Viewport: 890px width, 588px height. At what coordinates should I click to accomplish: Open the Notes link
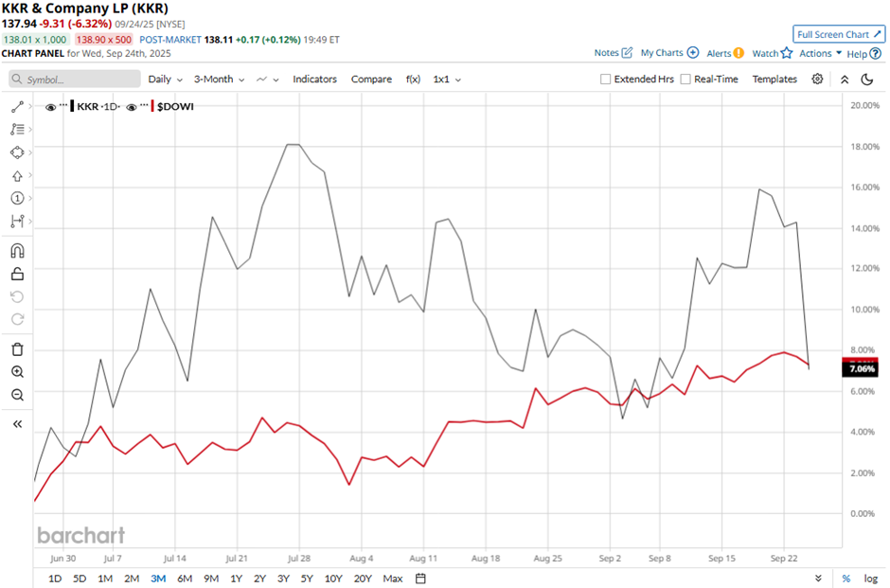point(606,52)
